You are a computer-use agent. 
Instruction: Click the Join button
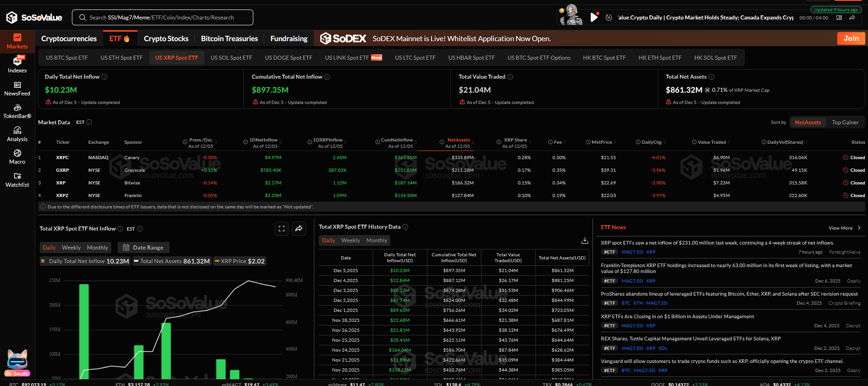pos(851,38)
